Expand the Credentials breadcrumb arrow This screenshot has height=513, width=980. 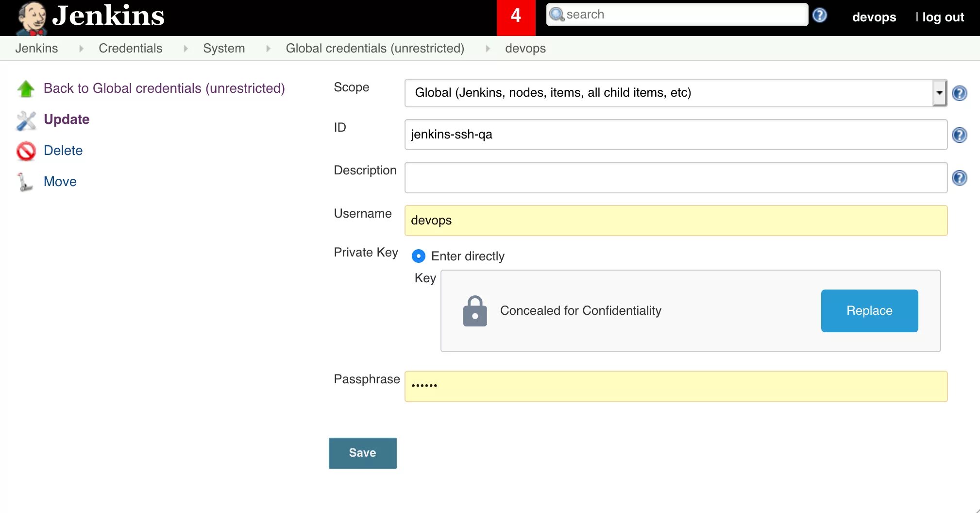pos(186,49)
